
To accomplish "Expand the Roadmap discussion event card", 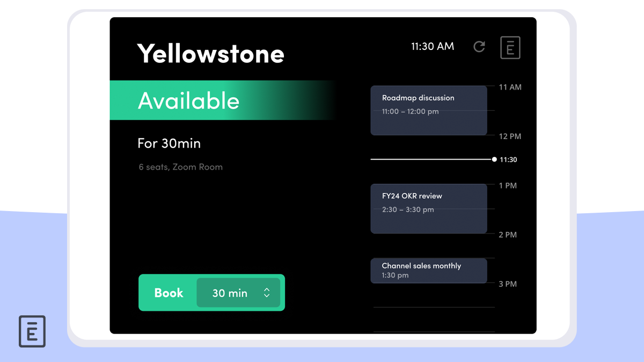I will click(x=429, y=110).
